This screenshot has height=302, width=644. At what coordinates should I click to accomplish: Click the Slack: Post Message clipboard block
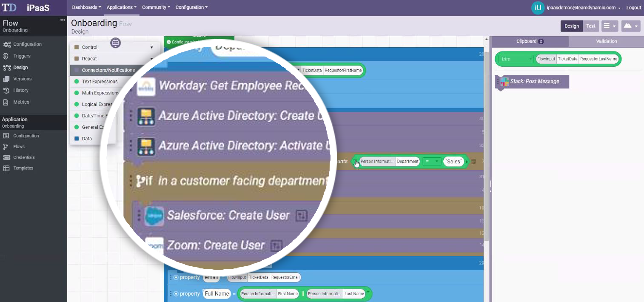pos(534,81)
